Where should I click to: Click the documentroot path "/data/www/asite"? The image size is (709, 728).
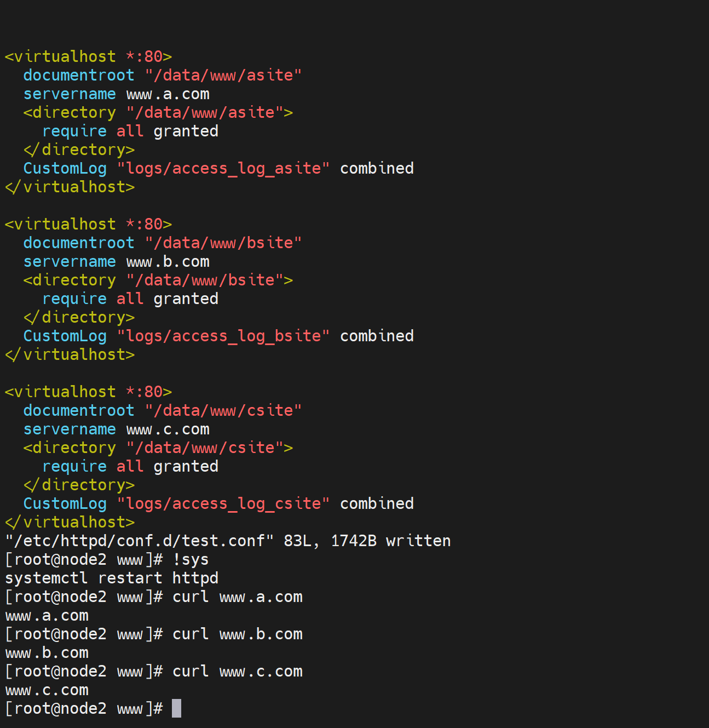(223, 75)
